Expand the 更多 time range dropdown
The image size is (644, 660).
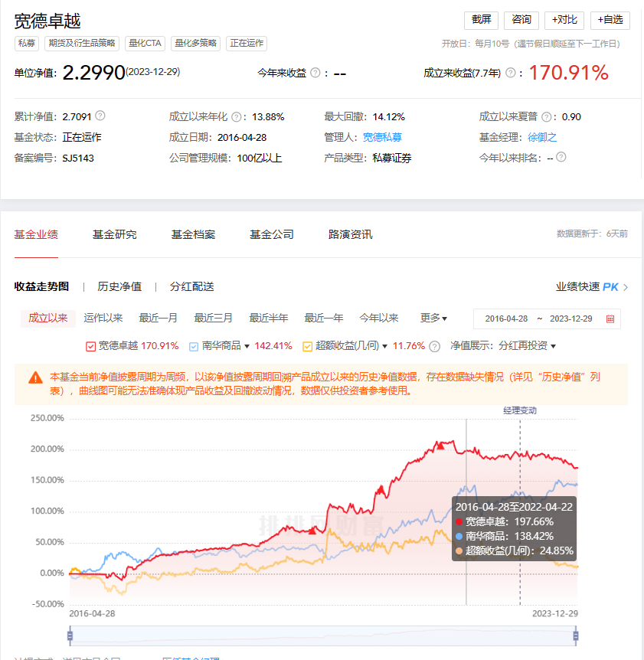pos(433,319)
